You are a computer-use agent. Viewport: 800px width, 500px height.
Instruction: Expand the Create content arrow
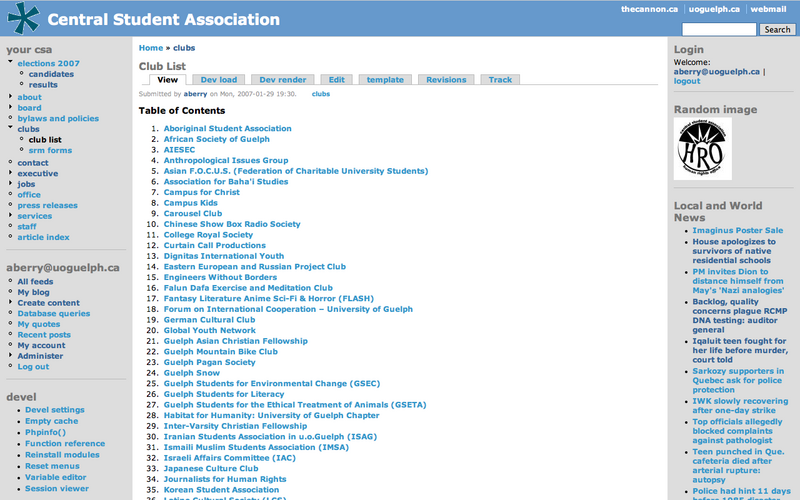click(x=10, y=302)
